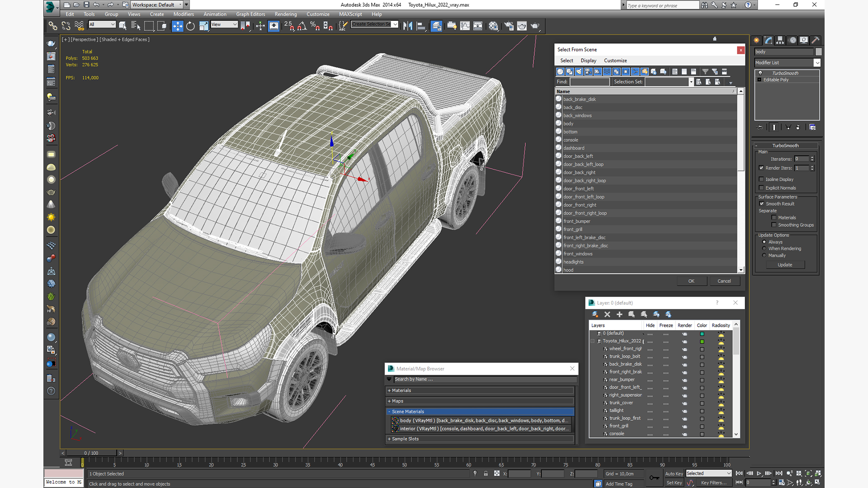868x488 pixels.
Task: Open Customize menu in Select From Scene
Action: (x=615, y=61)
